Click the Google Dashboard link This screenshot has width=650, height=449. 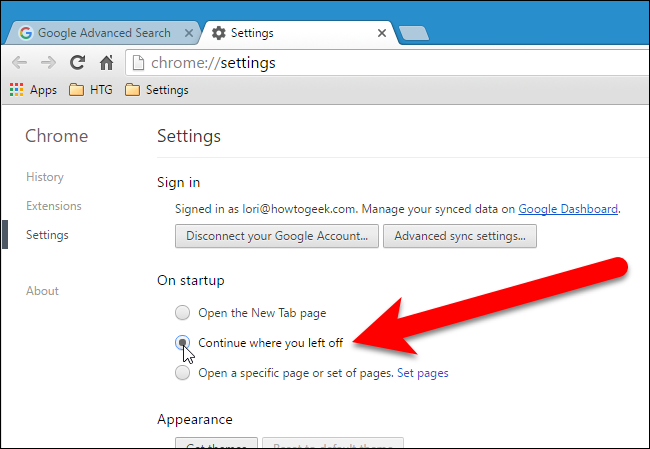pos(567,209)
